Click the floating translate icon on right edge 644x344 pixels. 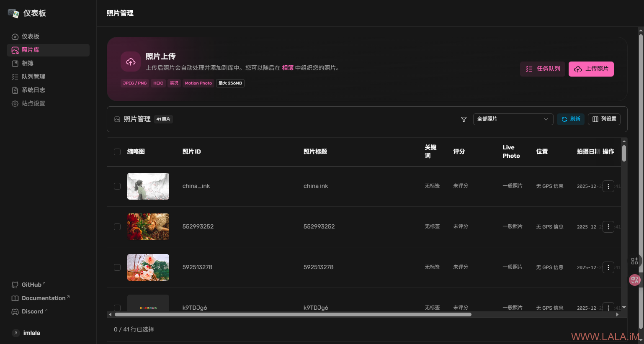[x=634, y=280]
